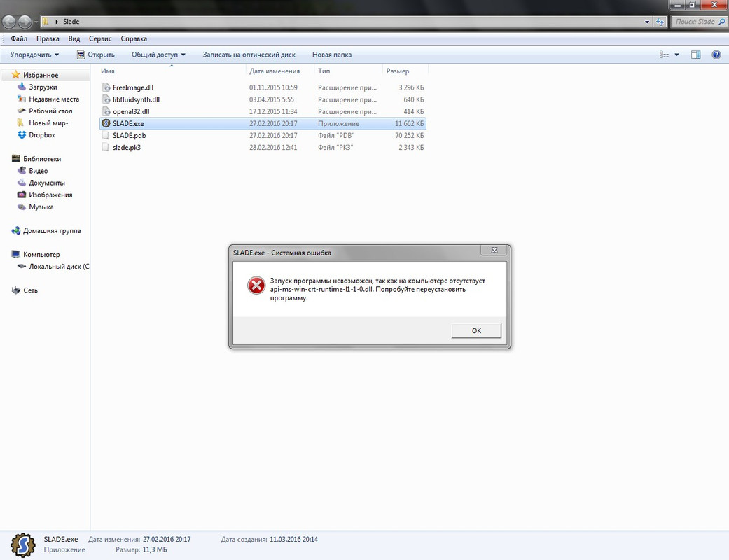Image resolution: width=729 pixels, height=560 pixels.
Task: Open the Правка menu
Action: pyautogui.click(x=48, y=38)
